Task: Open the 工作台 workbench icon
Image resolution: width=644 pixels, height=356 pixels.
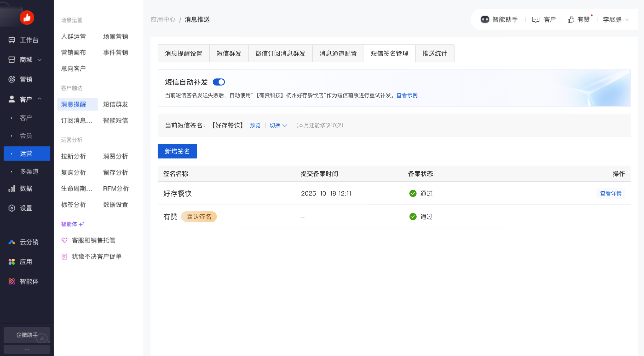Action: 11,40
